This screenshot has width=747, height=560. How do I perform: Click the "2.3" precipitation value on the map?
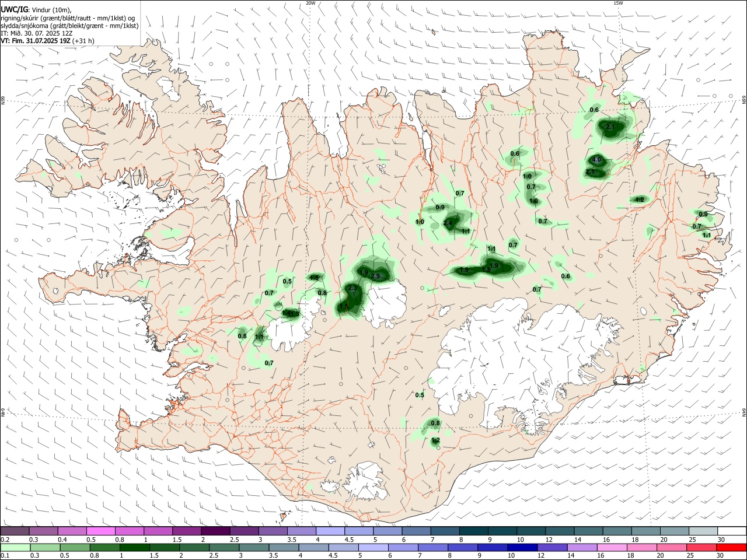tap(352, 288)
